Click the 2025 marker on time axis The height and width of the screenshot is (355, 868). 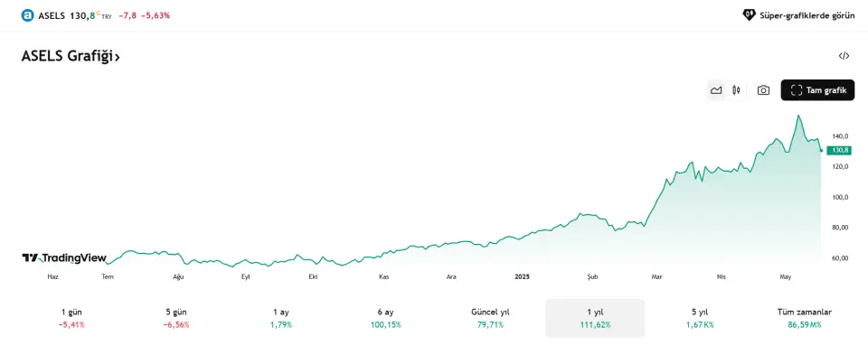pos(522,276)
